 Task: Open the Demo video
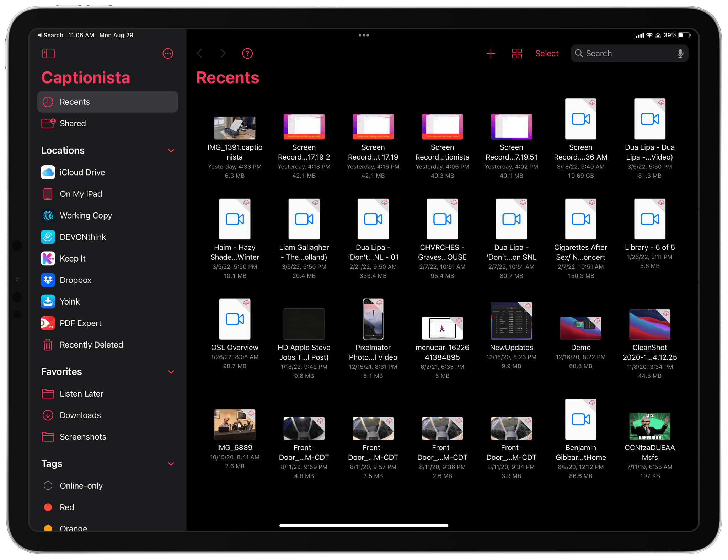580,343
